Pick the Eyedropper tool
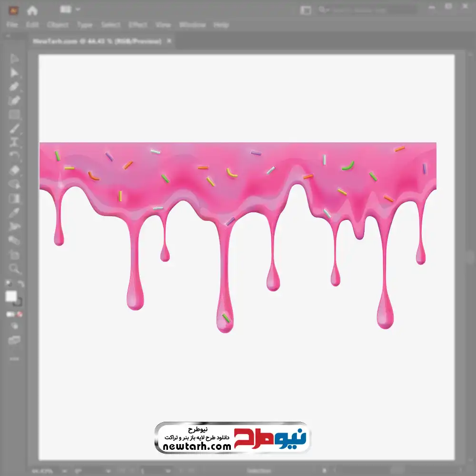 click(14, 212)
